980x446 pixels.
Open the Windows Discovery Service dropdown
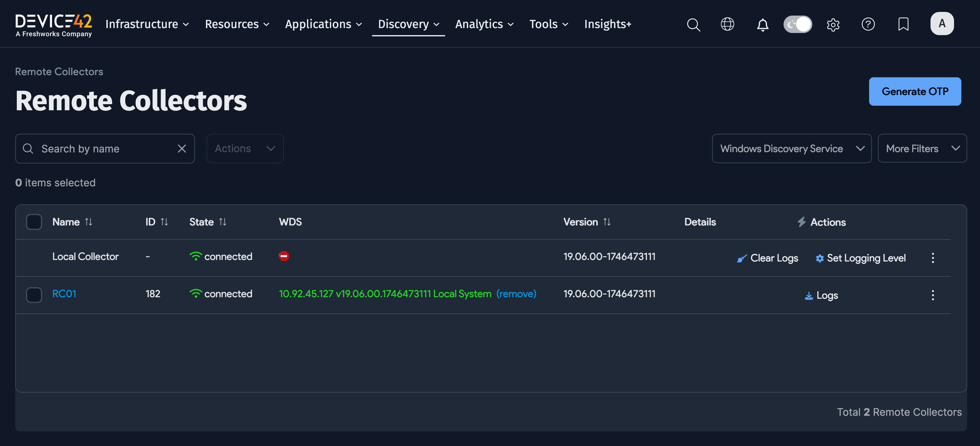point(791,148)
